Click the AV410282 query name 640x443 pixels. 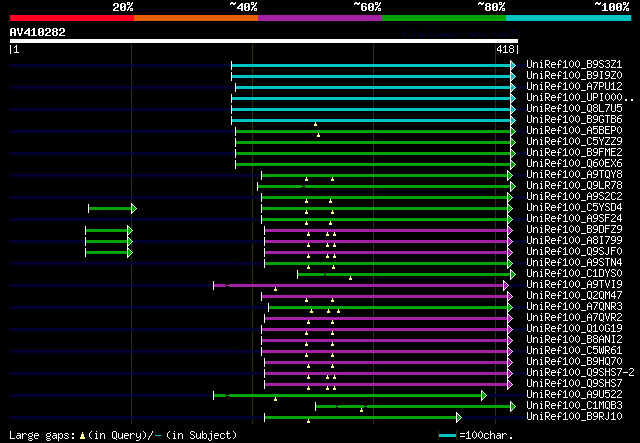point(38,32)
